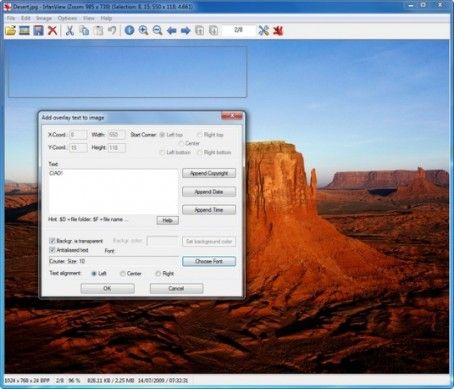Toggle the background is transparent checkbox
Image resolution: width=454 pixels, height=389 pixels.
[52, 240]
